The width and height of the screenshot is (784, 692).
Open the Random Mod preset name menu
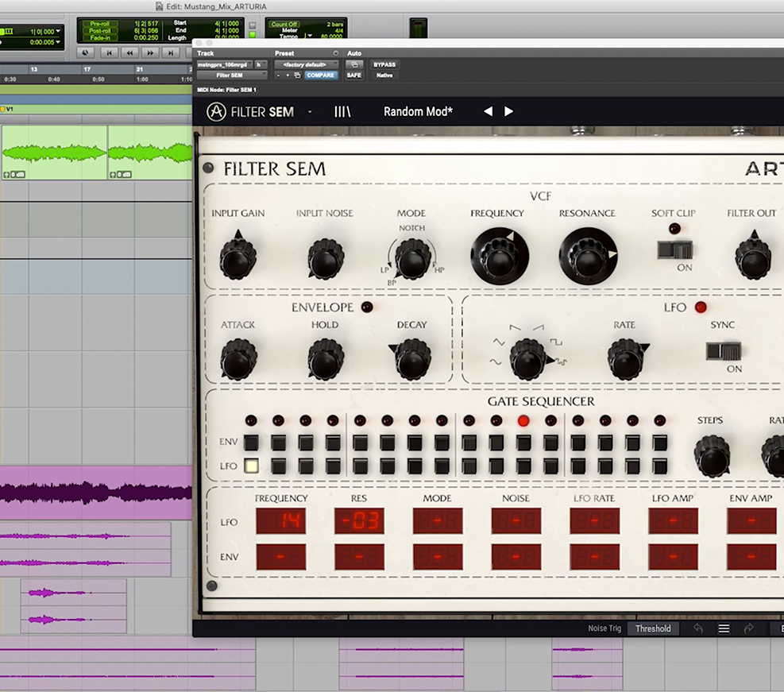pyautogui.click(x=418, y=111)
